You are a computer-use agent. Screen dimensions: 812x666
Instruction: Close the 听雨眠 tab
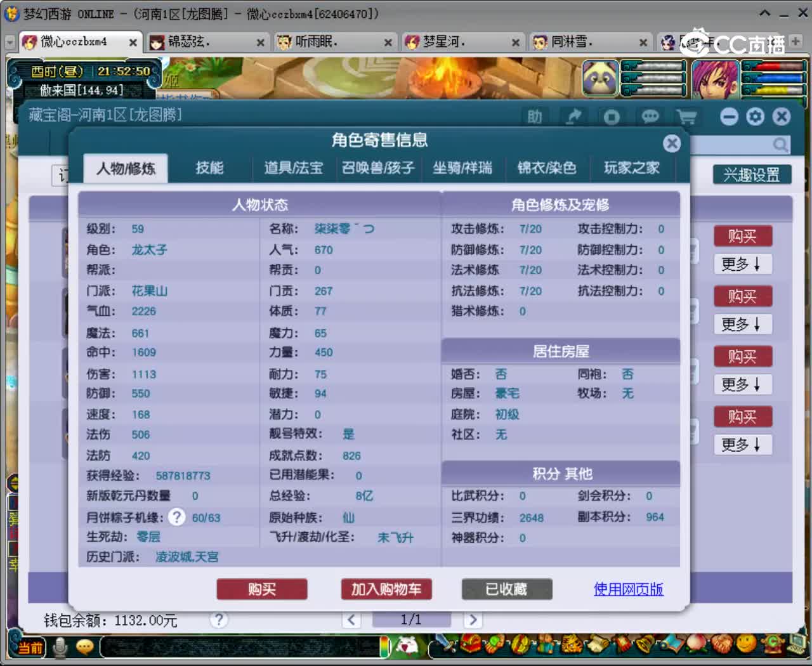pos(388,42)
